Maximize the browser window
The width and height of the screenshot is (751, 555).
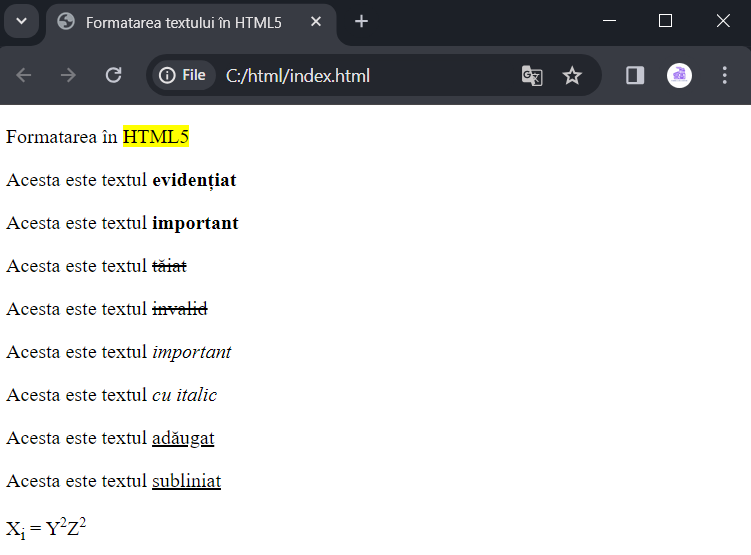(665, 21)
